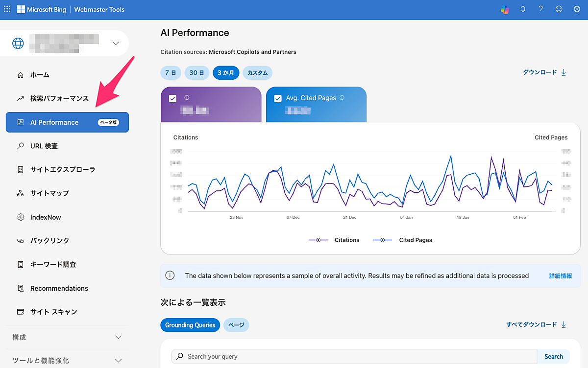Viewport: 588px width, 368px height.
Task: Open the feedback smiley icon
Action: 559,9
